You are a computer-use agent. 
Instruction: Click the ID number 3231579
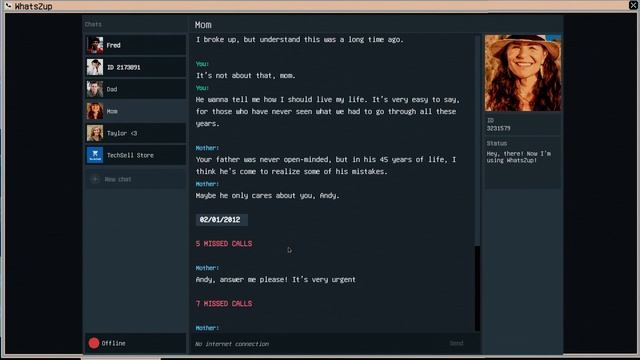(x=498, y=128)
